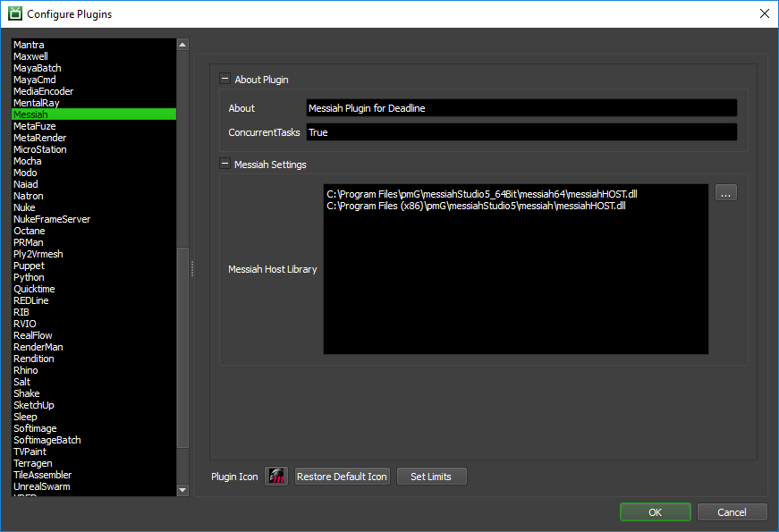Click the 64-bit messiahHOST.dll path line
Image resolution: width=779 pixels, height=532 pixels.
pos(482,194)
